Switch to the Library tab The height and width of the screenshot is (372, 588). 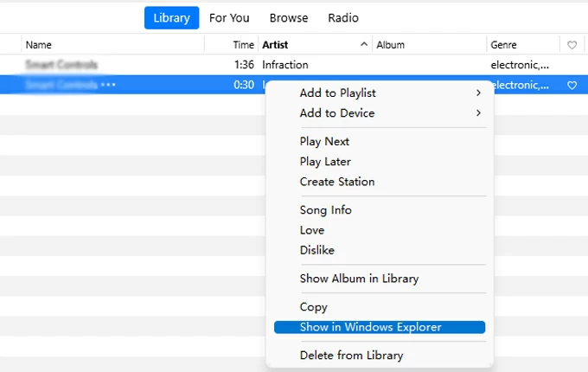tap(170, 18)
